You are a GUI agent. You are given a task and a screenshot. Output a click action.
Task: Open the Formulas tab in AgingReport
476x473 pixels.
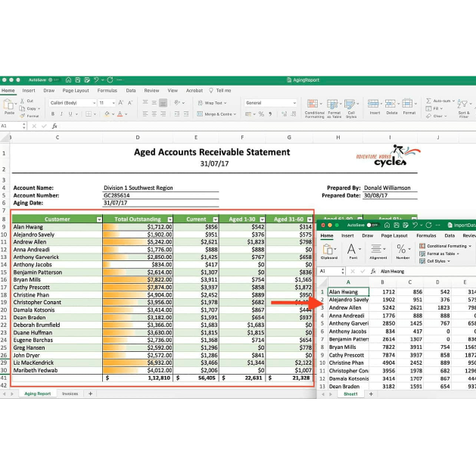tap(107, 91)
